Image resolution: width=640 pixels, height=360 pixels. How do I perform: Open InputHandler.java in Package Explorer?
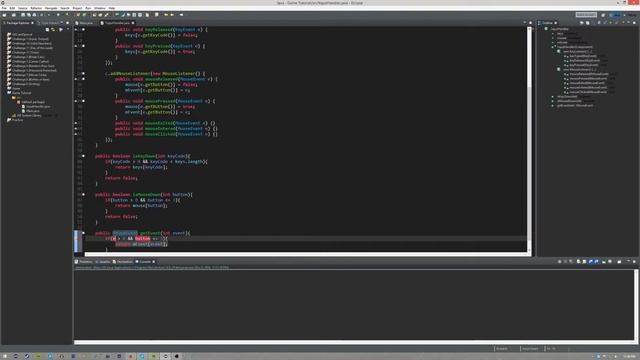(36, 107)
